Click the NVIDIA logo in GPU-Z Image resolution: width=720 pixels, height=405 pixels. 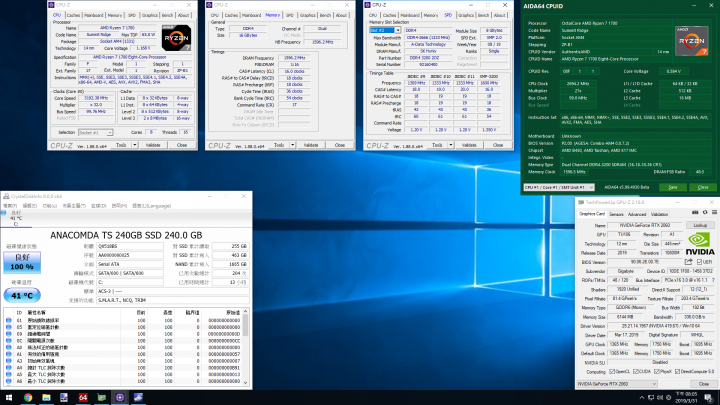tap(700, 244)
